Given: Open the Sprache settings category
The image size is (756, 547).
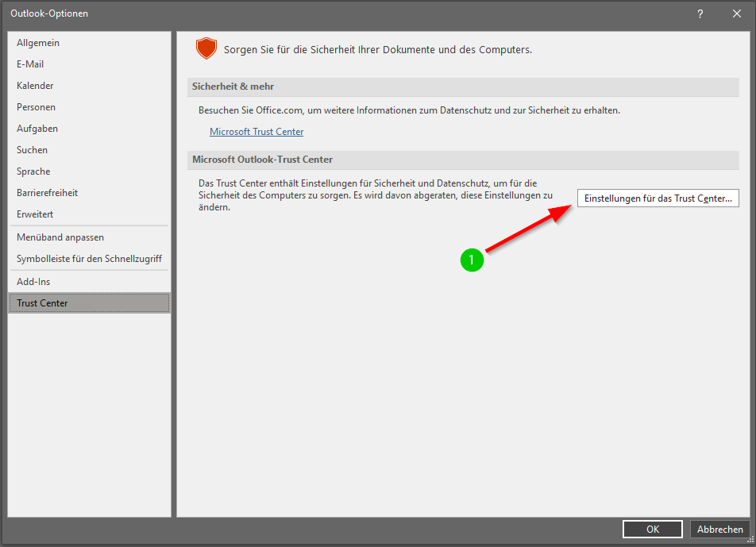Looking at the screenshot, I should (33, 171).
